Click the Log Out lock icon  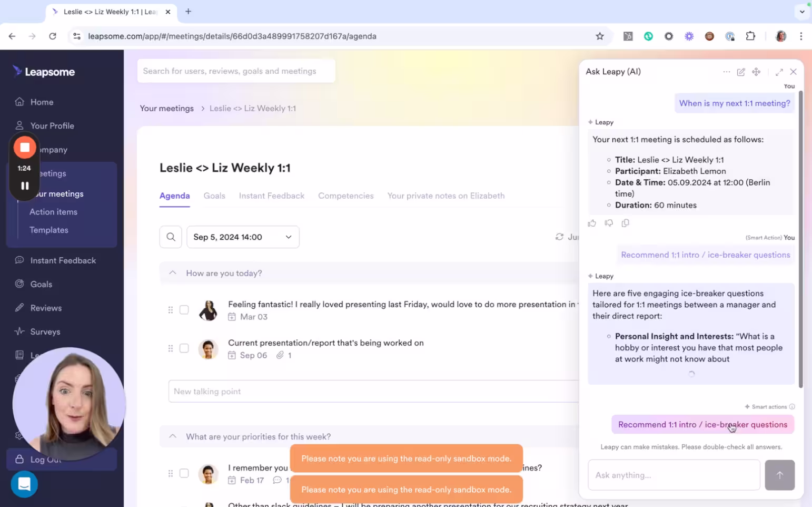(x=19, y=459)
